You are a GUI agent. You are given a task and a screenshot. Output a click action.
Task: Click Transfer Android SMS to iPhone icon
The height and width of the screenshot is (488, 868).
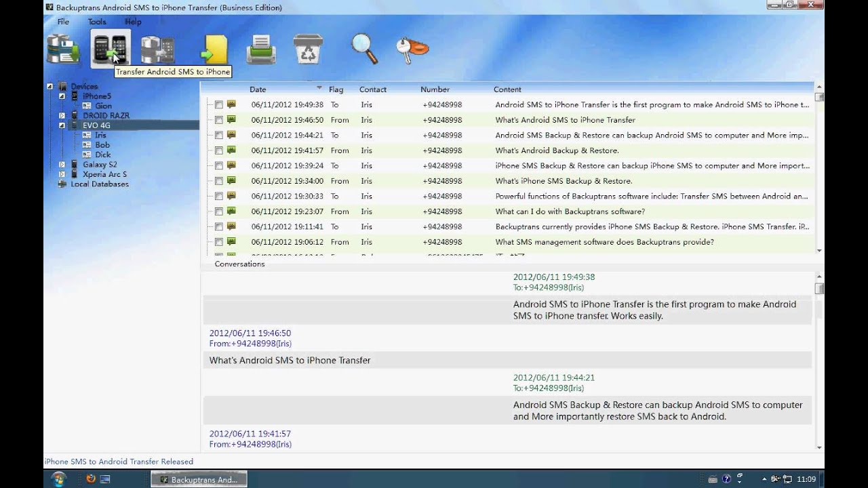[x=110, y=49]
